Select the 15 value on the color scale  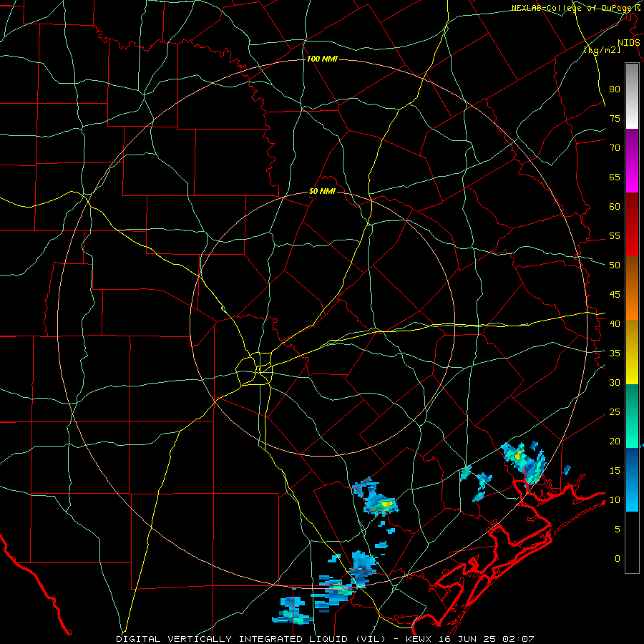[615, 470]
